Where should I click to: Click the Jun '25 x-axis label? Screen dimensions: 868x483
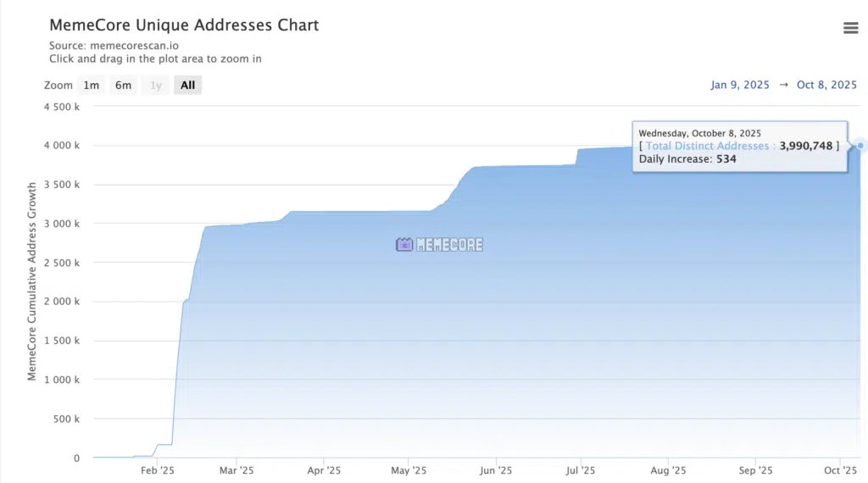[x=495, y=470]
